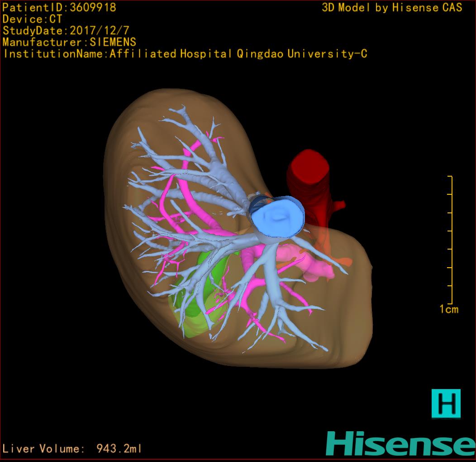476x462 pixels.
Task: Click the yellow scale bar ruler
Action: (451, 240)
